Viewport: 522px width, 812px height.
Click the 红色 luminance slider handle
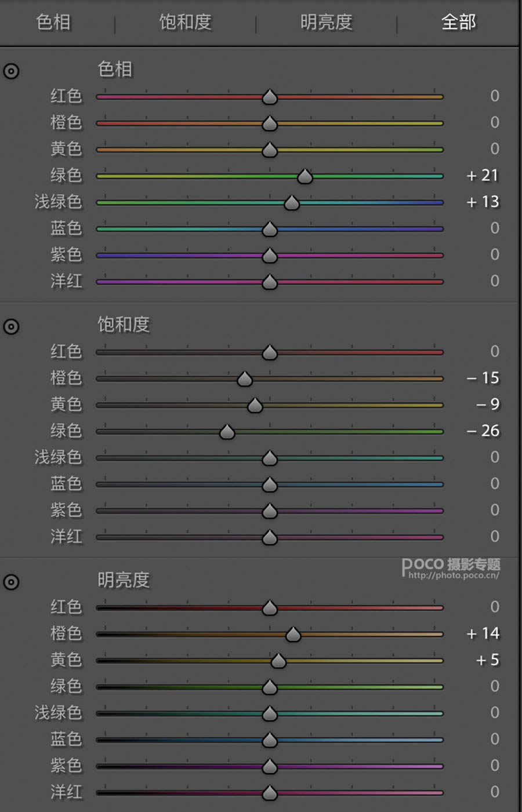click(269, 607)
